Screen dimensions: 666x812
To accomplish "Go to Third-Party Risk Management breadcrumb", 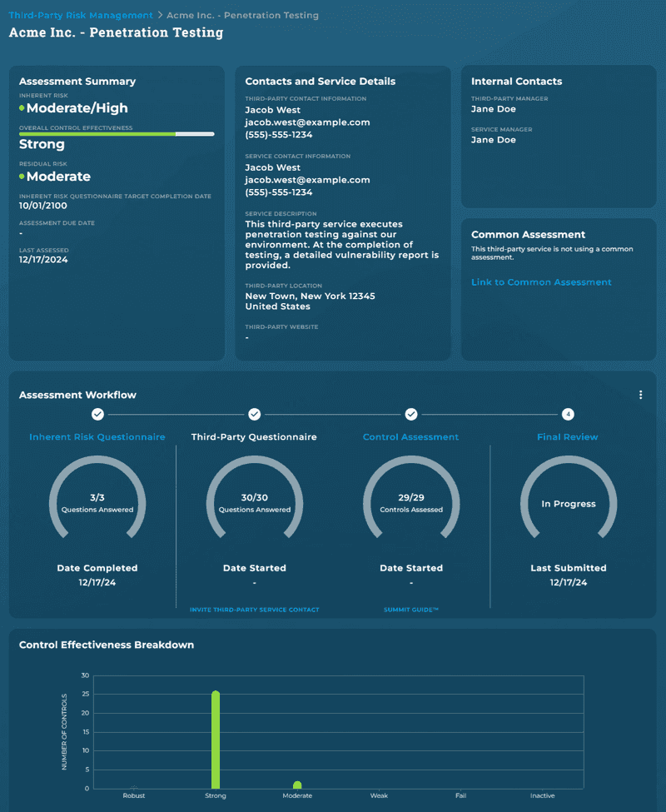I will click(x=81, y=15).
